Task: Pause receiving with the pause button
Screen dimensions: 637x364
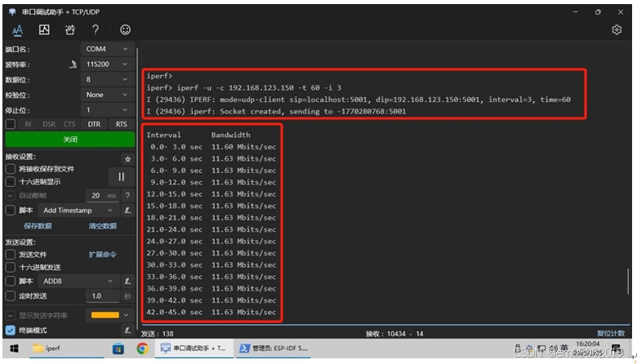Action: 121,177
